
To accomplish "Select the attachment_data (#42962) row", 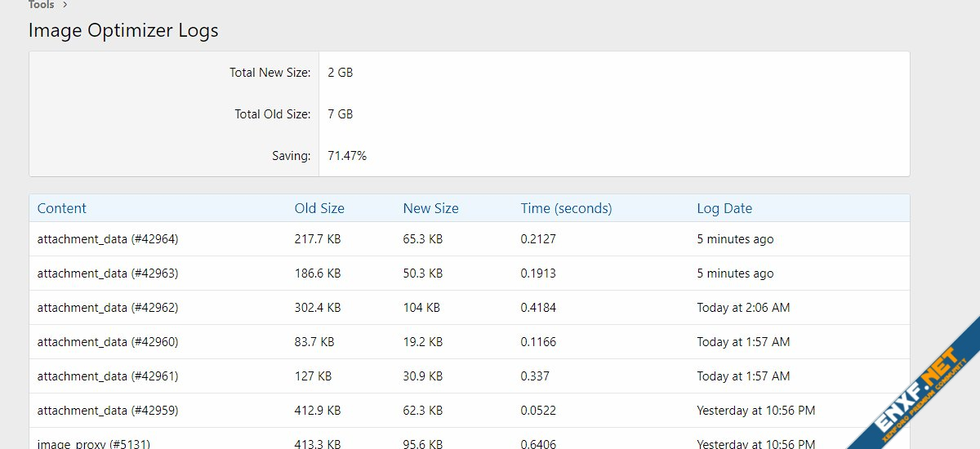I will [x=108, y=308].
